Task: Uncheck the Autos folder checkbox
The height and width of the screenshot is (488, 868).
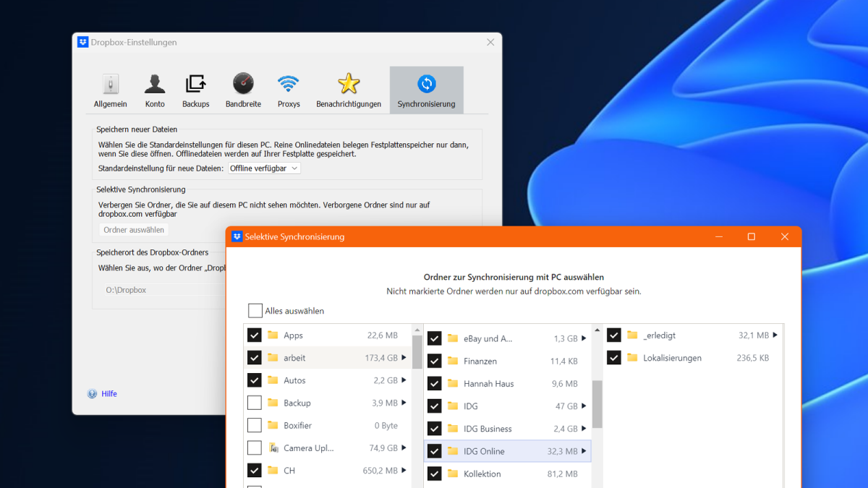Action: tap(255, 380)
